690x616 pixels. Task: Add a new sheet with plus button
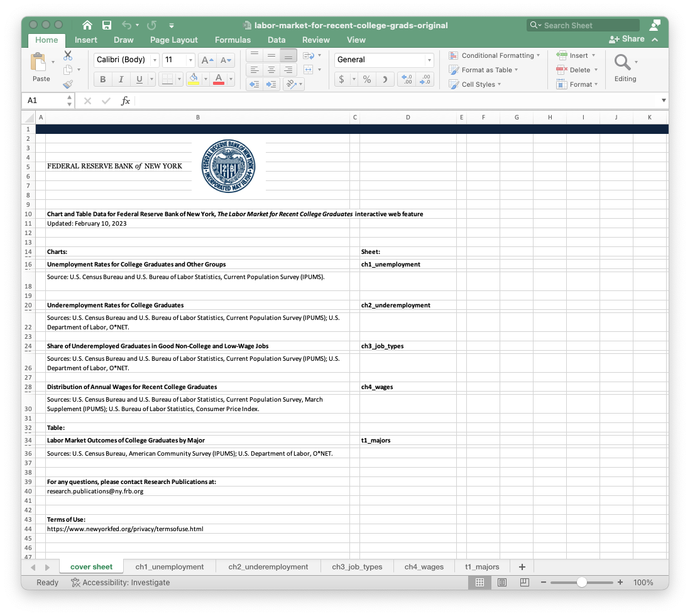pyautogui.click(x=522, y=567)
